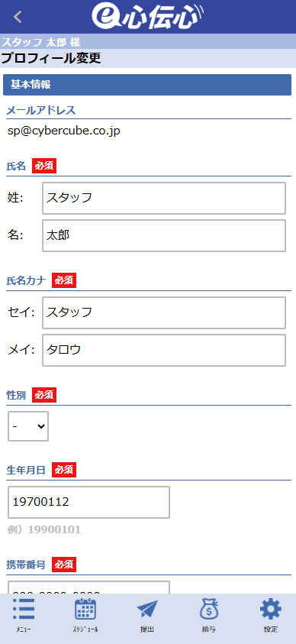This screenshot has height=644, width=296.
Task: Tap the sp@cybercube.co.jp email address
Action: pos(64,131)
